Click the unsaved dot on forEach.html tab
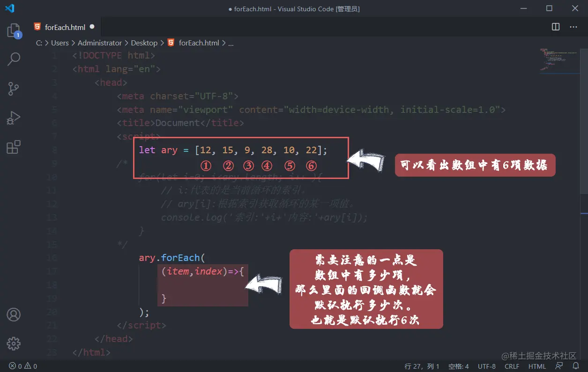The width and height of the screenshot is (588, 372). [x=92, y=27]
